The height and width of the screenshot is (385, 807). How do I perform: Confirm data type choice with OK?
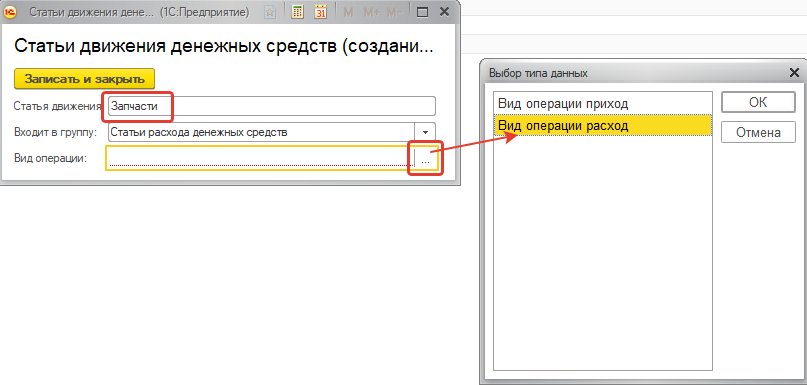(758, 102)
